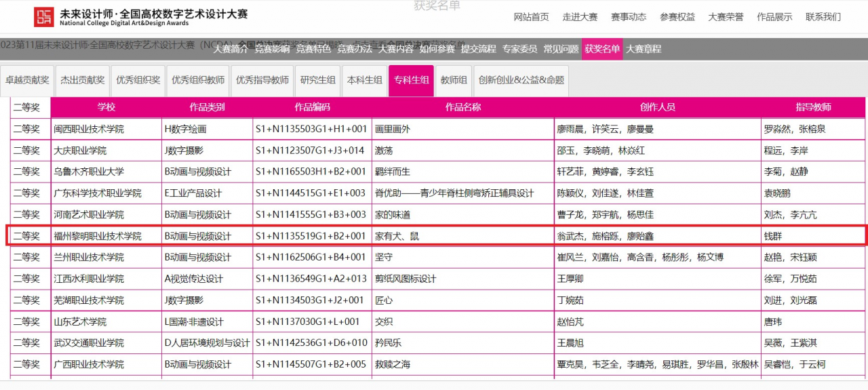The height and width of the screenshot is (390, 868).
Task: Open 大赛章程 in gray navigation bar
Action: point(643,49)
